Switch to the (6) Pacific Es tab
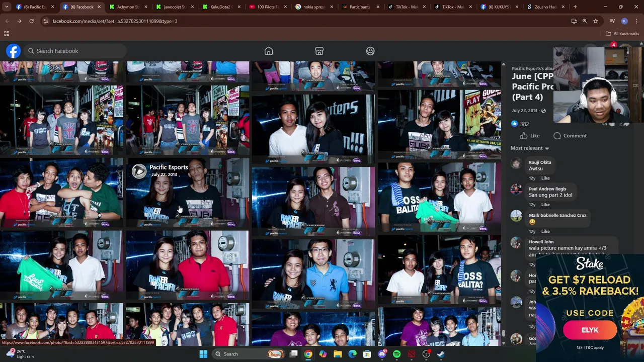 pos(34,7)
